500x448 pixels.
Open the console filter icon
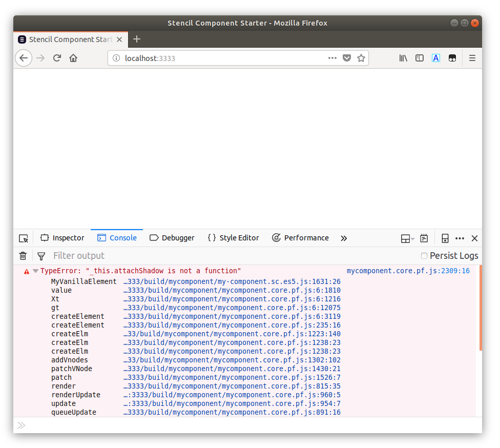[x=41, y=255]
